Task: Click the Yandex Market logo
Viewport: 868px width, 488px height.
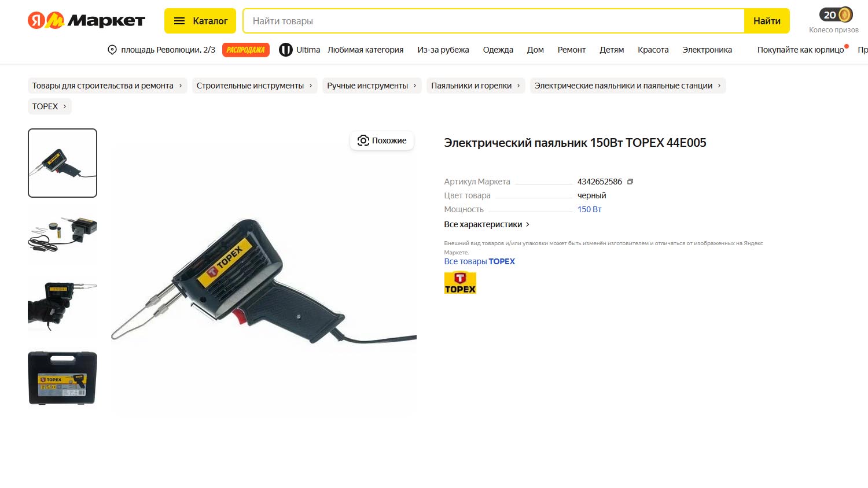Action: pos(86,21)
